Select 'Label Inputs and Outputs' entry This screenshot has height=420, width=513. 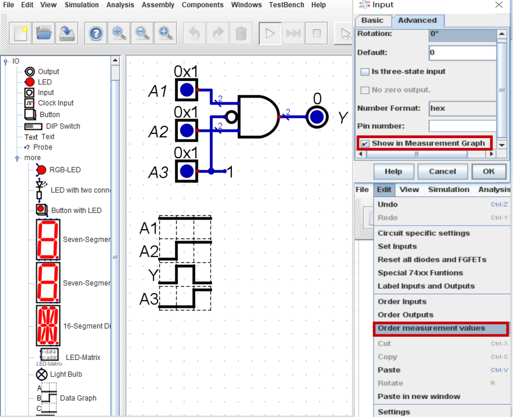tap(442, 286)
